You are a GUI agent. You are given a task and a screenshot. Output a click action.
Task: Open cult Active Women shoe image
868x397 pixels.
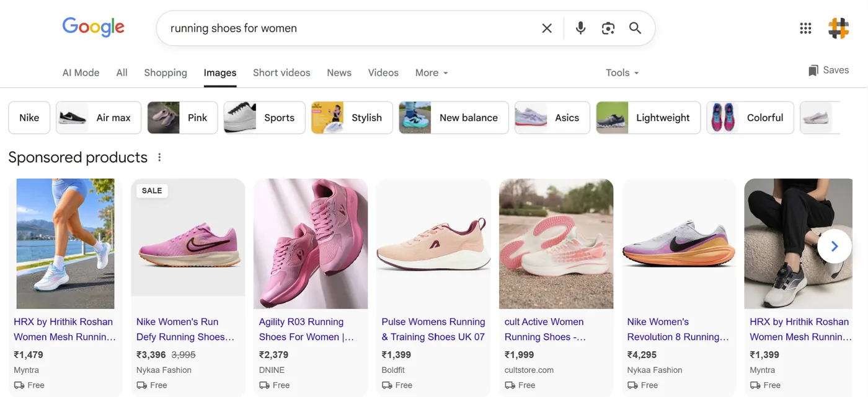[556, 243]
